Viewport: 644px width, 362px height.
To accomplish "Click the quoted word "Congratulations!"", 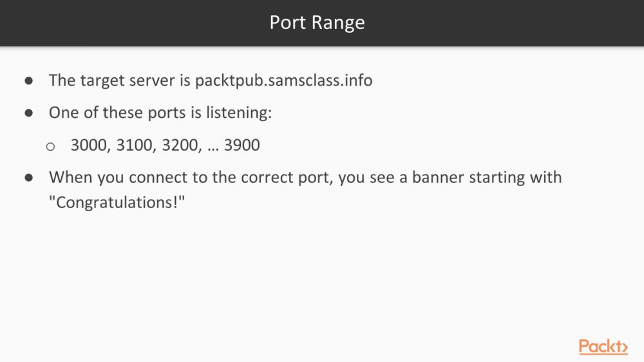I will pos(117,202).
